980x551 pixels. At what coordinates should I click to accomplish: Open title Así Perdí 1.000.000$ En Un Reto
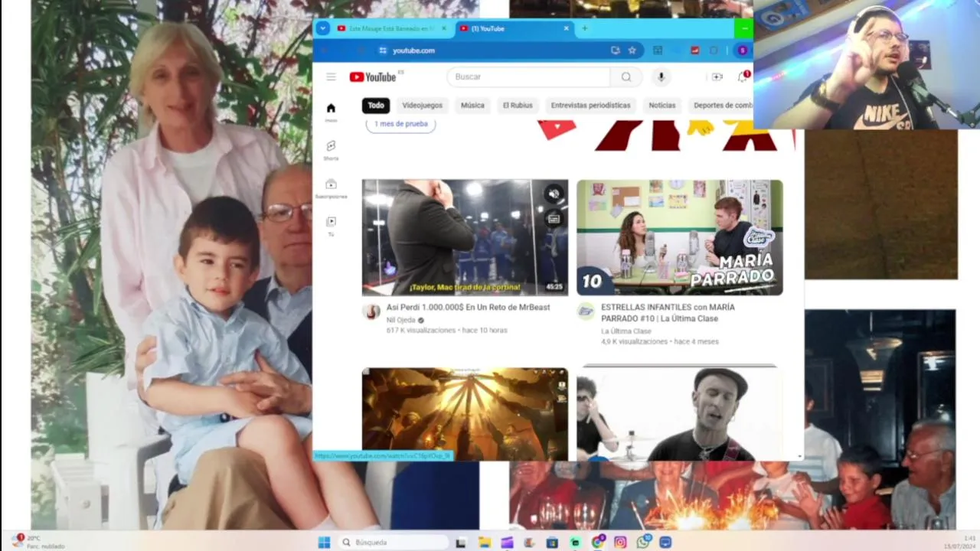pyautogui.click(x=468, y=308)
